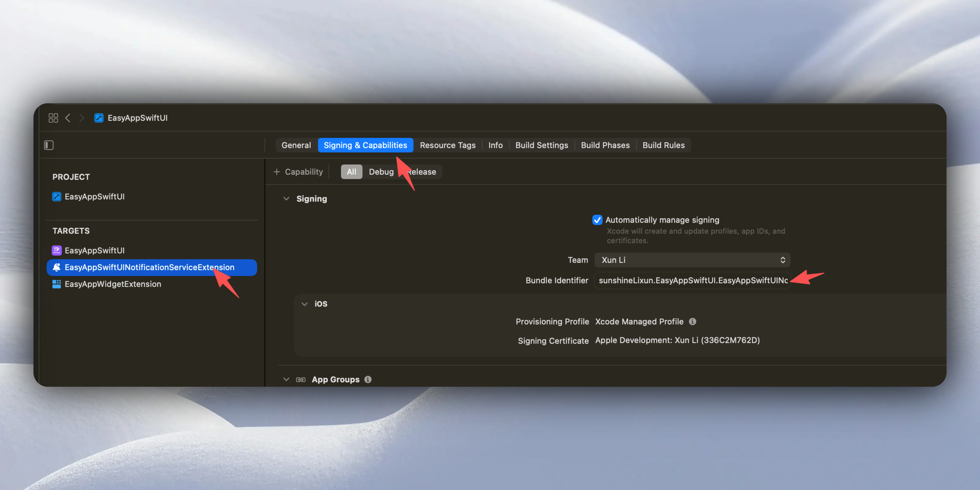Open the related items grid icon

click(53, 118)
